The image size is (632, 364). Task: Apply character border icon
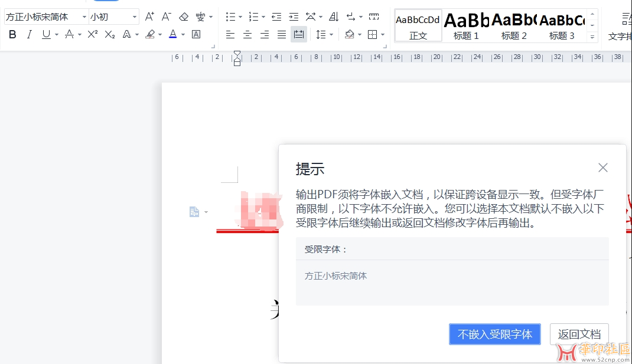point(196,35)
